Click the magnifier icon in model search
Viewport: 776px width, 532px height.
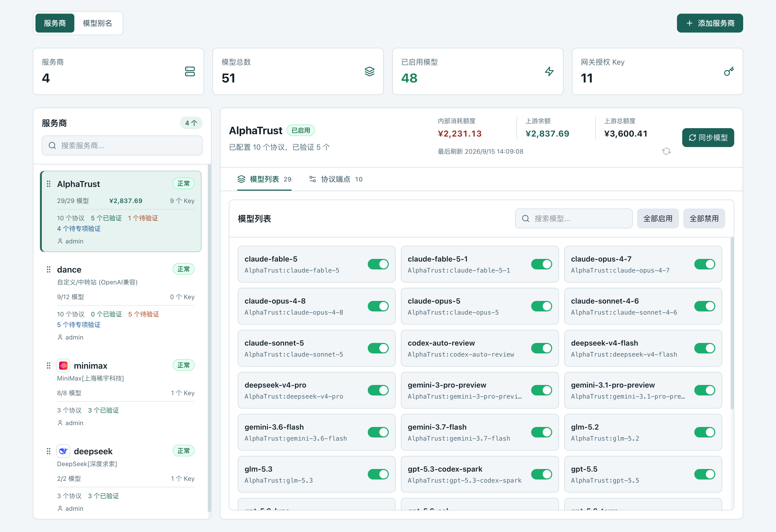(x=526, y=219)
